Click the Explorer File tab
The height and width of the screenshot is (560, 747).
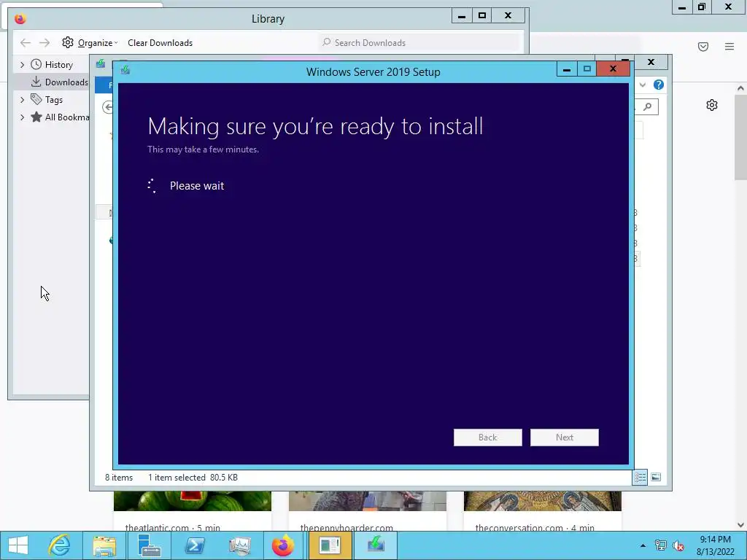104,85
